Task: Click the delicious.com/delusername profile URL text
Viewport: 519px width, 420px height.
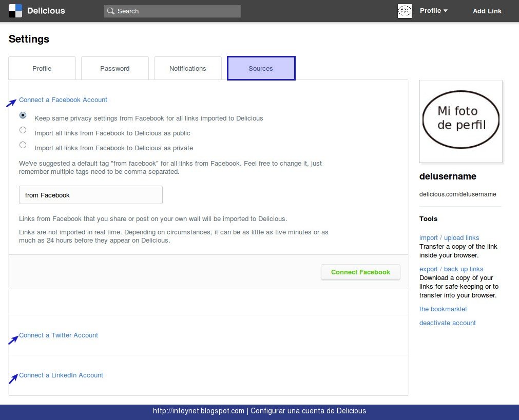Action: click(x=458, y=194)
